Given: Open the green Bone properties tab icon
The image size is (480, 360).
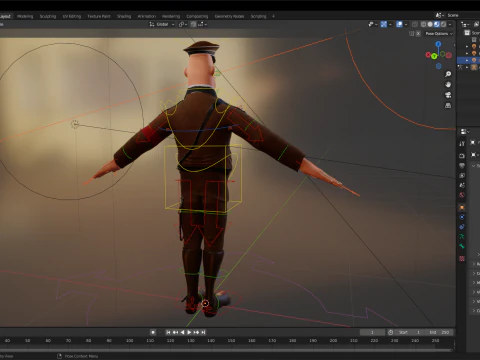Looking at the screenshot, I should [462, 246].
